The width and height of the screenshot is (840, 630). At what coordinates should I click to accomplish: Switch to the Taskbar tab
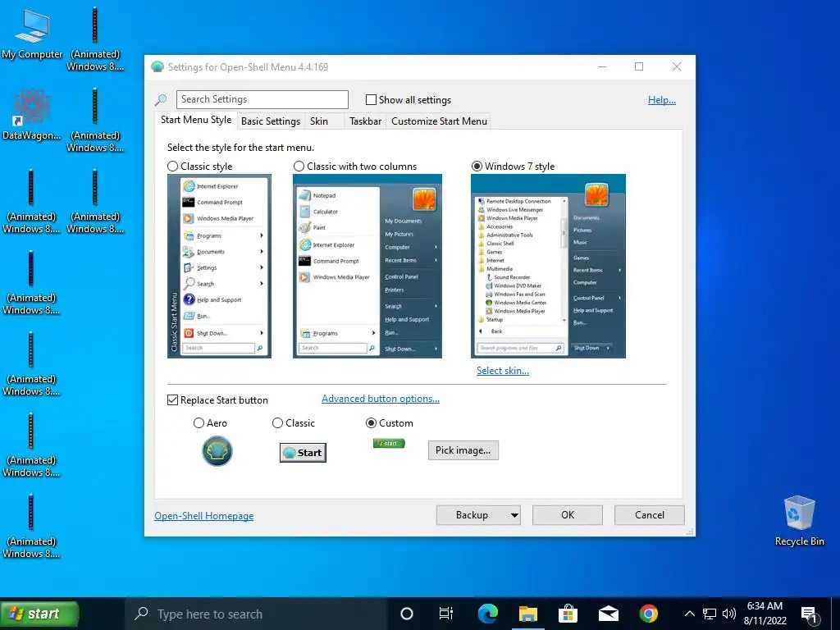point(365,121)
